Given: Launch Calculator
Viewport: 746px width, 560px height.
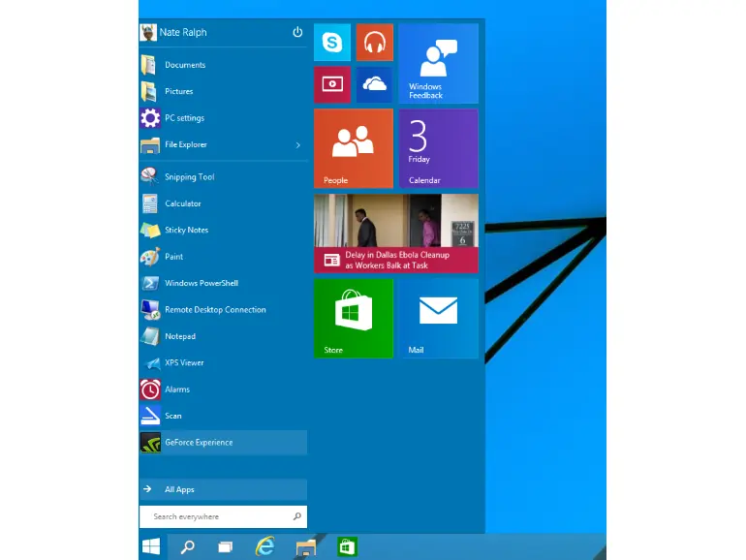Looking at the screenshot, I should 223,203.
